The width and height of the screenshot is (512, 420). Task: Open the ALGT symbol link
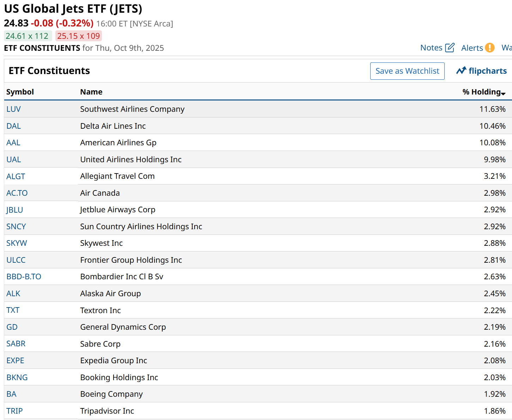tap(16, 176)
